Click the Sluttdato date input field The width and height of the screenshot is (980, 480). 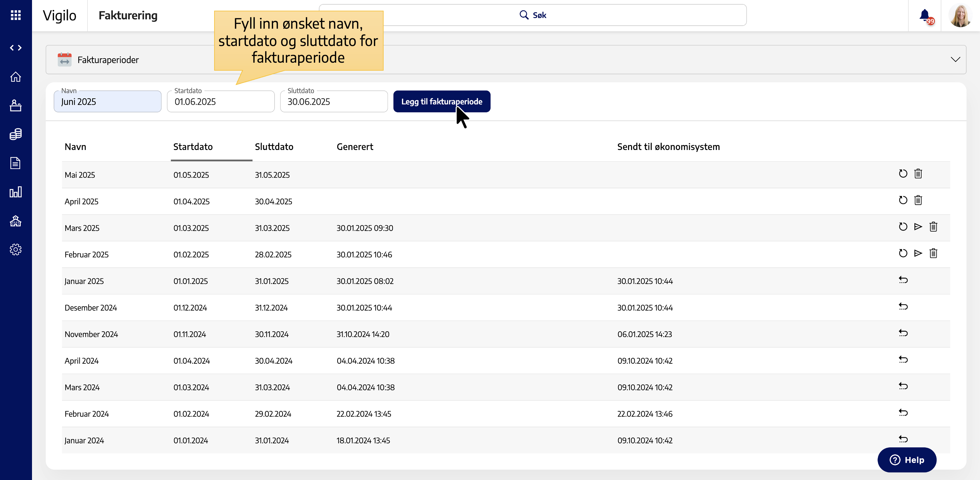pyautogui.click(x=334, y=102)
